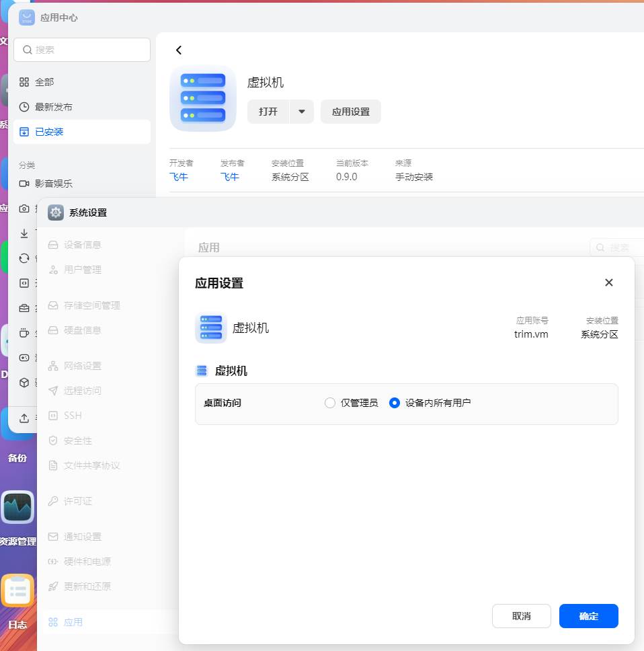Viewport: 644px width, 651px height.
Task: Open the 日志 desktop icon
Action: 17,591
